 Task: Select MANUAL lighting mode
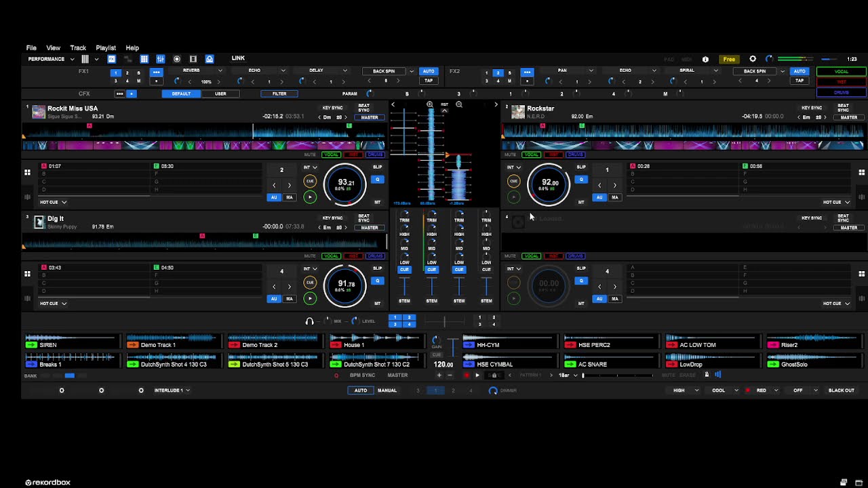coord(387,390)
